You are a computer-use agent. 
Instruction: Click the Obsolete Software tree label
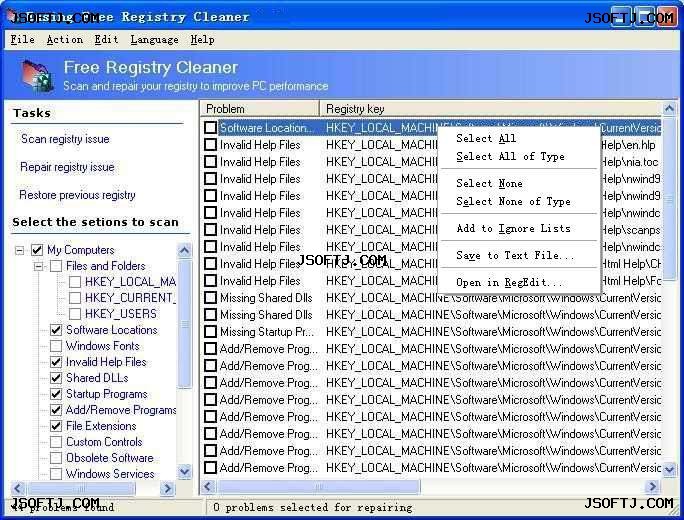[x=110, y=458]
